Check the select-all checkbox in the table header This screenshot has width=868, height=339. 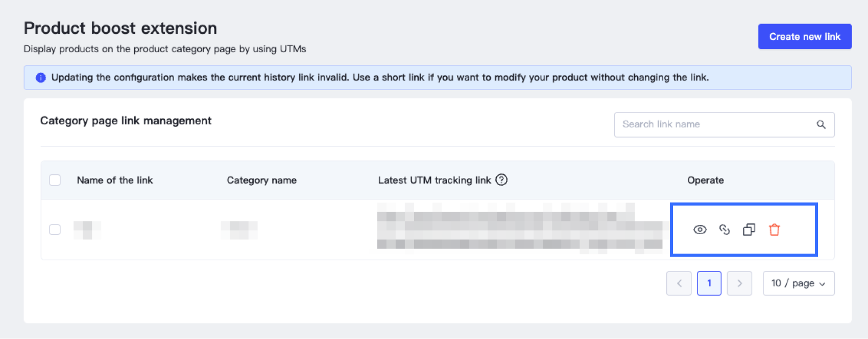(55, 180)
